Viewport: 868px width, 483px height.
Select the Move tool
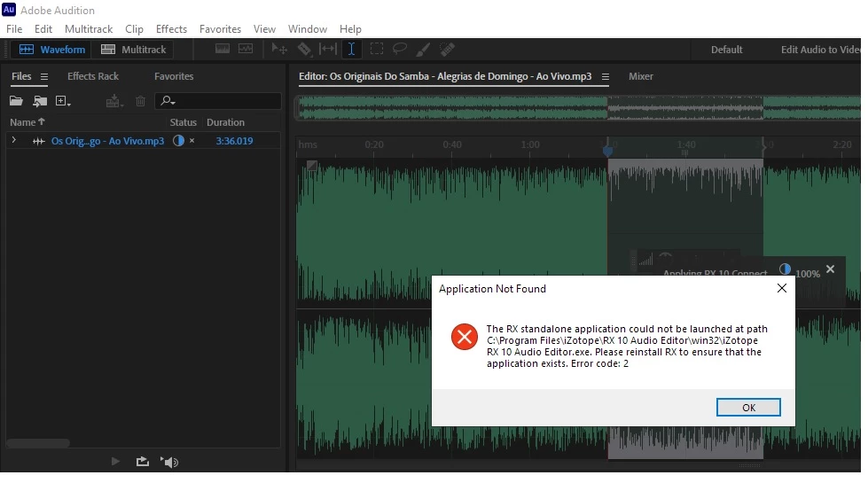tap(279, 50)
